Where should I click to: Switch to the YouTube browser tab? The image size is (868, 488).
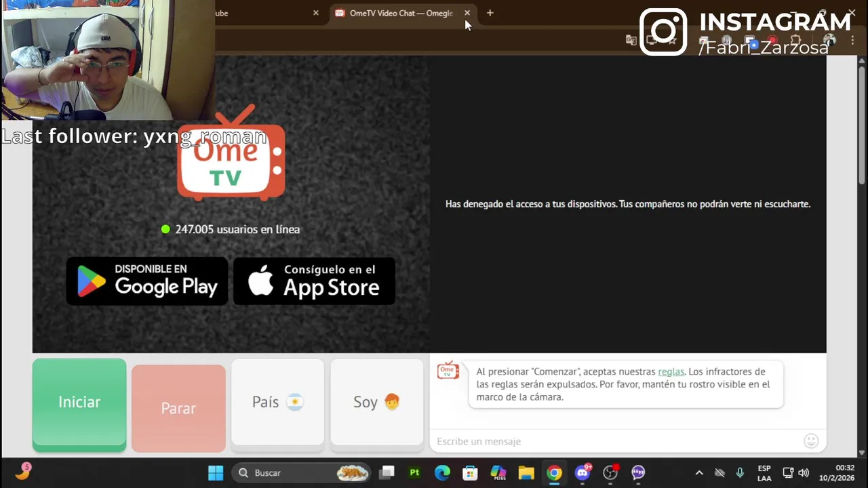(264, 13)
